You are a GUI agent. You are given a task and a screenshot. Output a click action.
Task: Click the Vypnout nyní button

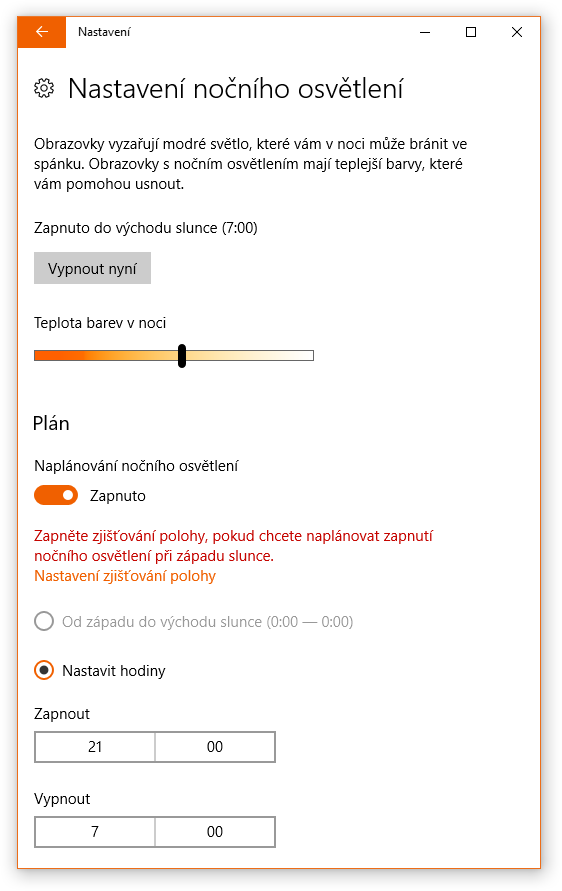pyautogui.click(x=93, y=268)
